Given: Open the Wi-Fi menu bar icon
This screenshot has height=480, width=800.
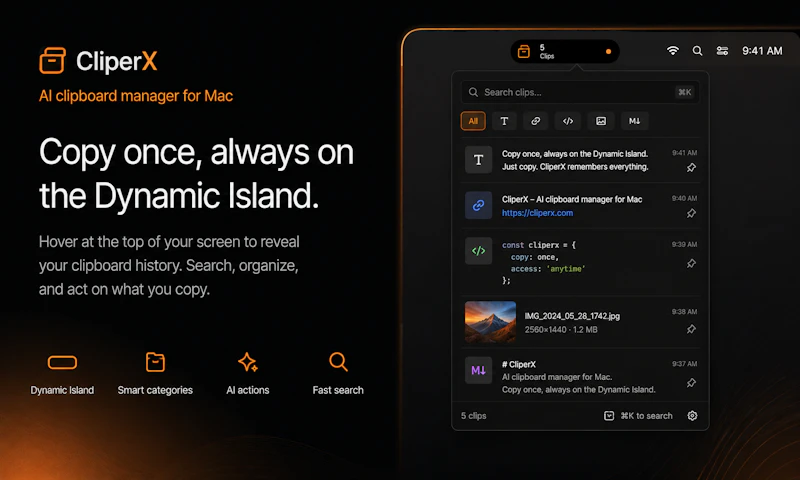Looking at the screenshot, I should pyautogui.click(x=673, y=50).
